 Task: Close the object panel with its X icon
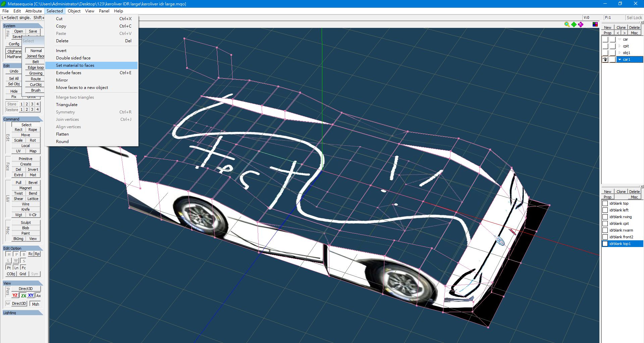pyautogui.click(x=642, y=22)
